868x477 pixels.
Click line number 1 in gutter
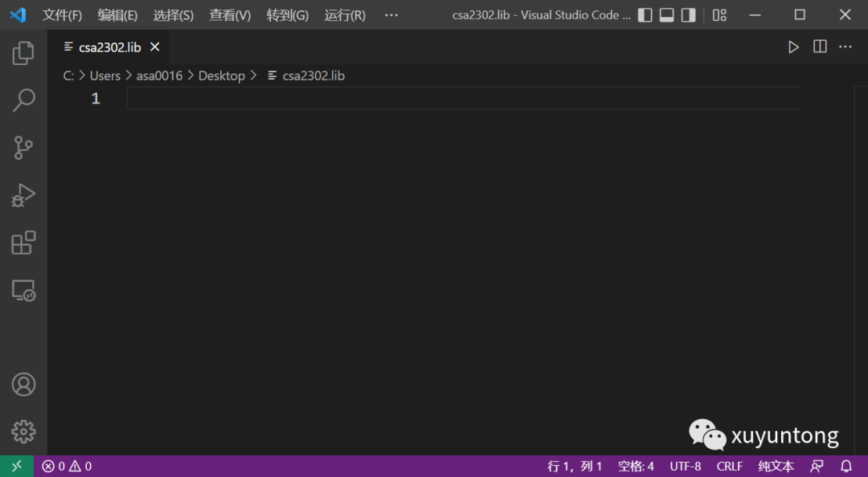pyautogui.click(x=95, y=99)
